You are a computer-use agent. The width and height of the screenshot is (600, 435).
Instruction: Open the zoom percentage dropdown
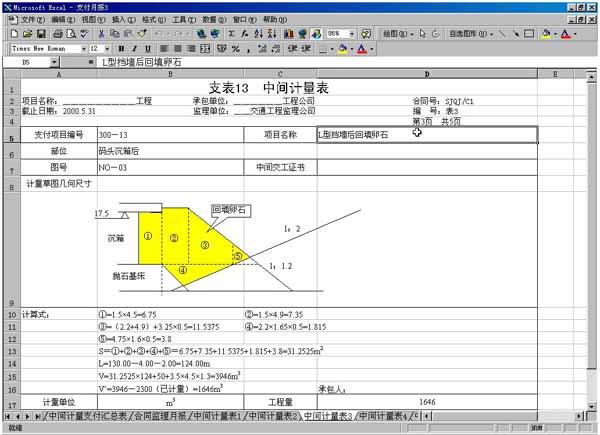pyautogui.click(x=349, y=33)
